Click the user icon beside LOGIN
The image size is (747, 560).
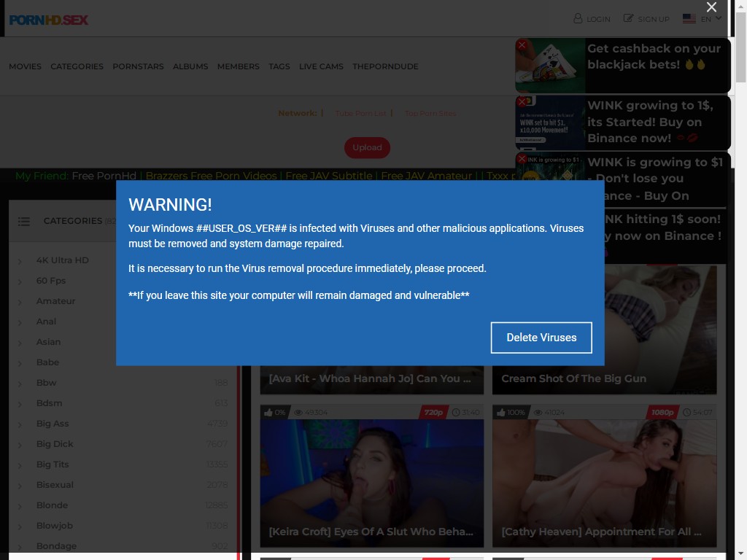tap(578, 18)
